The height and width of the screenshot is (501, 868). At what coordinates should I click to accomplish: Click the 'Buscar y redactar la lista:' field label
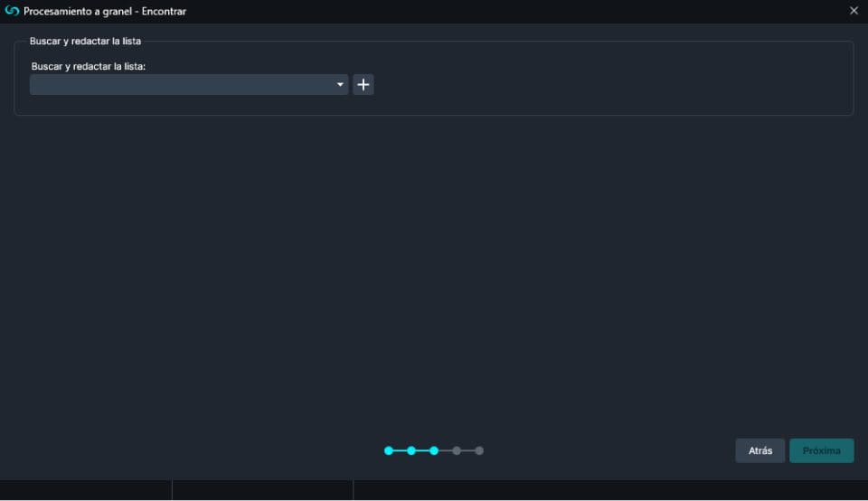89,66
